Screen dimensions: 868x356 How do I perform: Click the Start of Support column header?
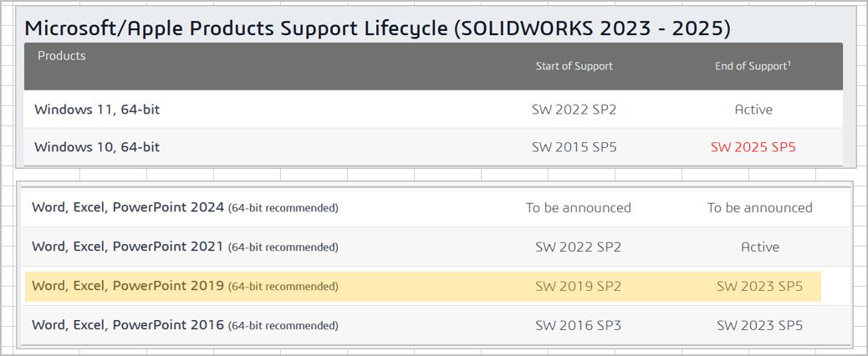click(574, 66)
